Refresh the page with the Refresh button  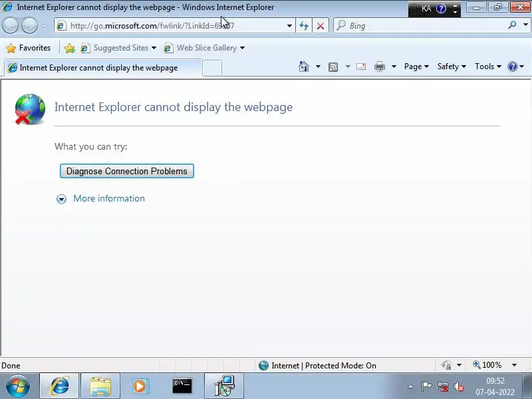[304, 26]
